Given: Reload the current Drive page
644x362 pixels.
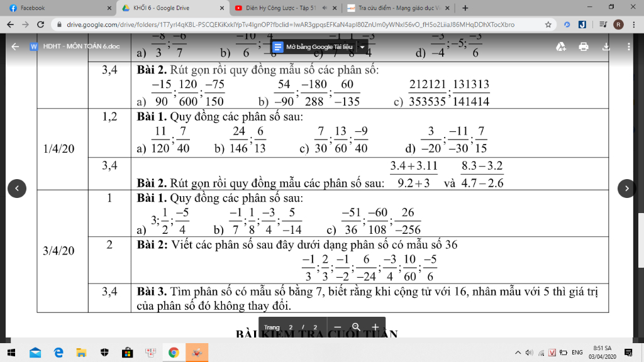Looking at the screenshot, I should 40,25.
